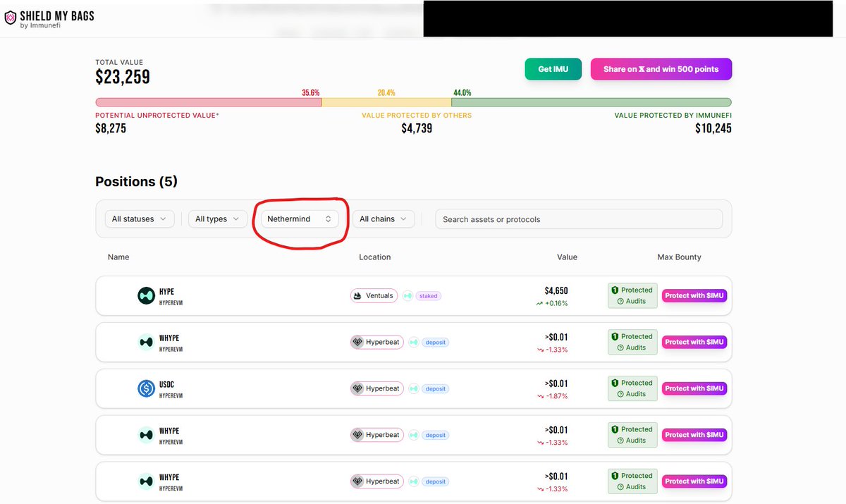The image size is (846, 504).
Task: Click the 35.6% percentage label
Action: (x=311, y=92)
